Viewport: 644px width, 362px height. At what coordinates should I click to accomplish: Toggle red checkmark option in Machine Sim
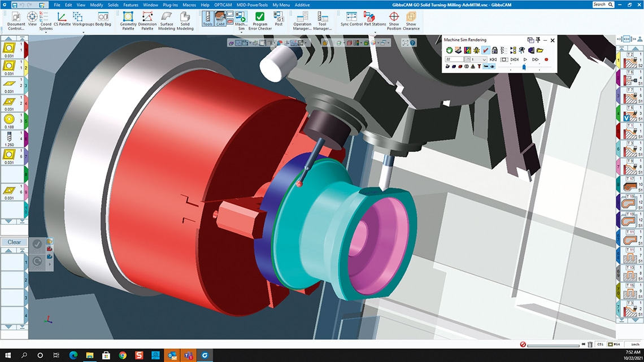[486, 50]
